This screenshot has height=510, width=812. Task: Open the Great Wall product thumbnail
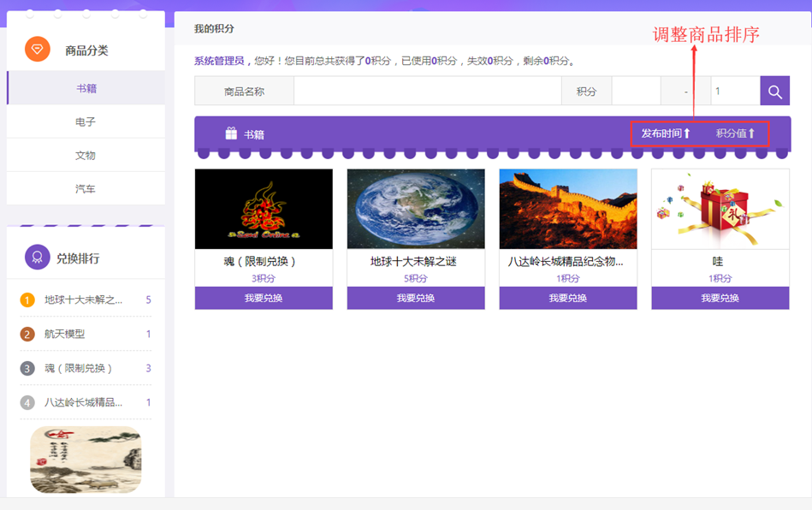[568, 209]
